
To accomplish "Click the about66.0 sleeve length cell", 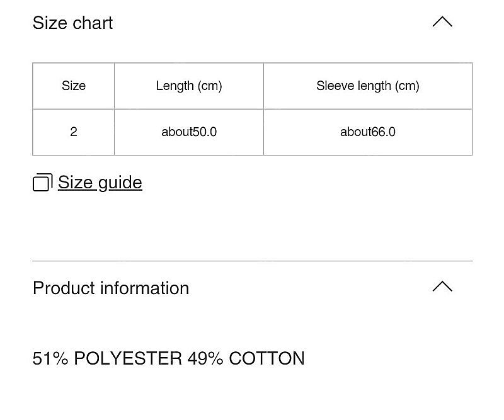I will pyautogui.click(x=368, y=132).
